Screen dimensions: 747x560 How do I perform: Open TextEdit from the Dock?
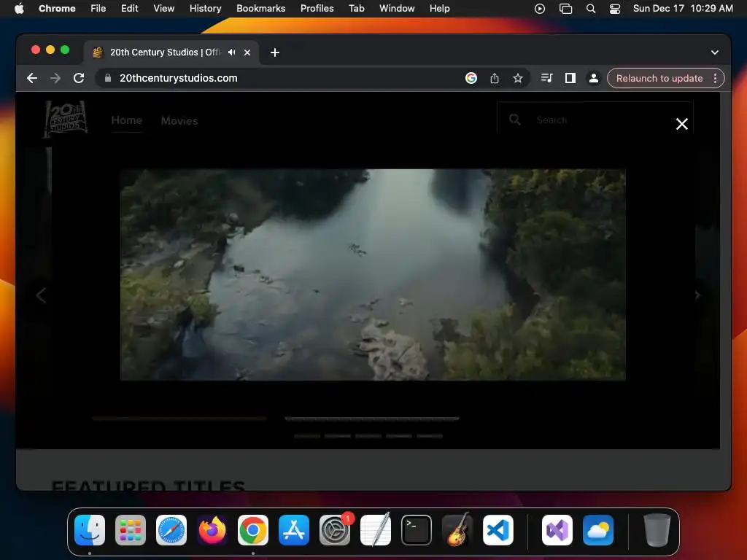376,529
